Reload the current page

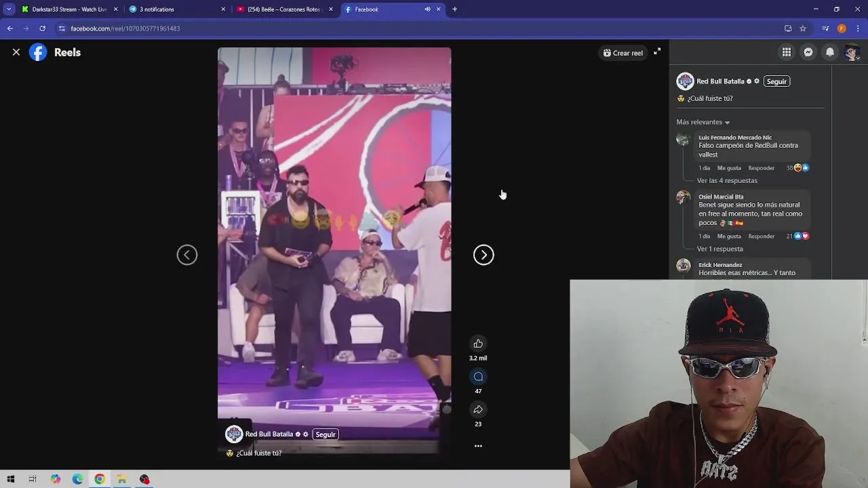(42, 28)
